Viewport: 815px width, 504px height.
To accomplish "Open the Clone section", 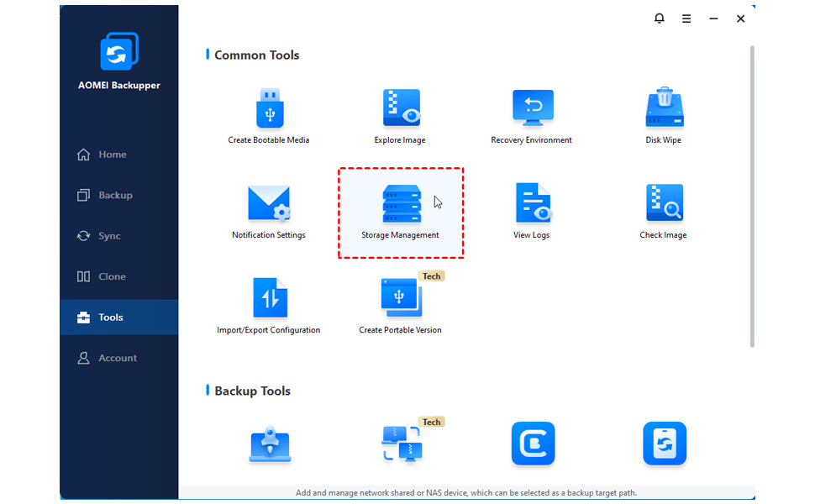I will [x=119, y=276].
